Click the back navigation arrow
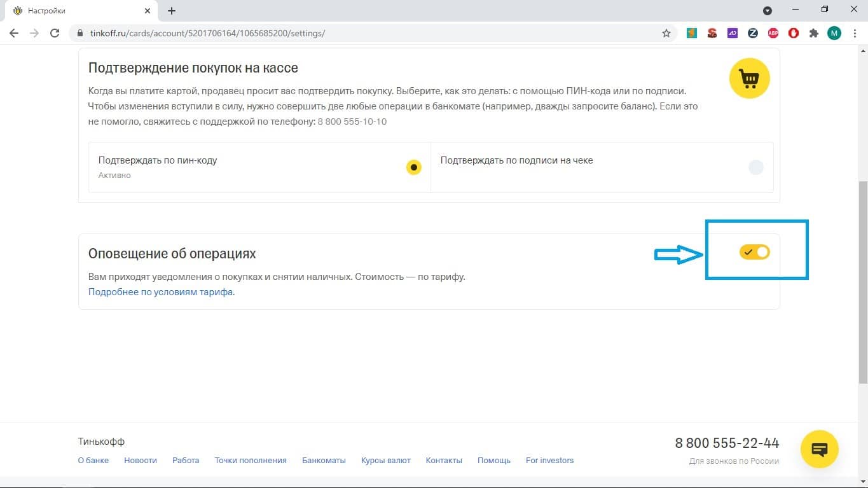This screenshot has height=488, width=868. [x=14, y=33]
